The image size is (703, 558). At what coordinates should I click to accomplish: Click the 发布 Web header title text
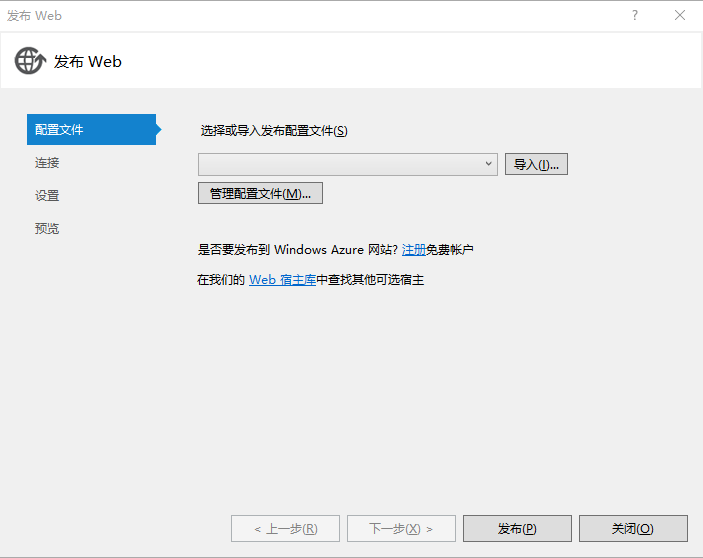[x=88, y=61]
